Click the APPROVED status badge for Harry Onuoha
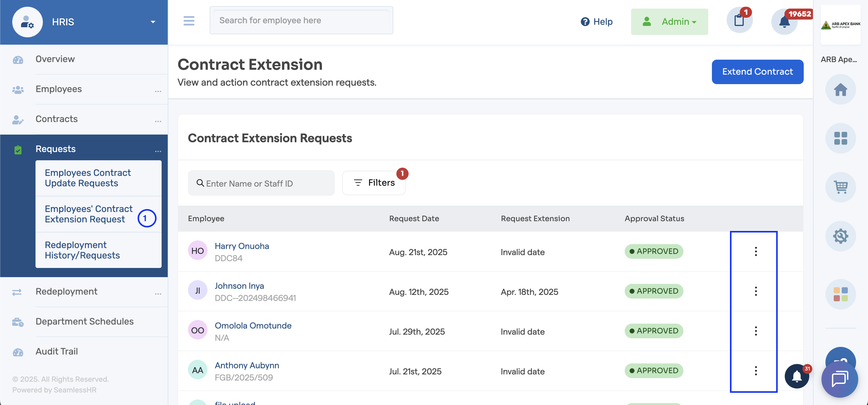This screenshot has width=868, height=405. pos(654,251)
